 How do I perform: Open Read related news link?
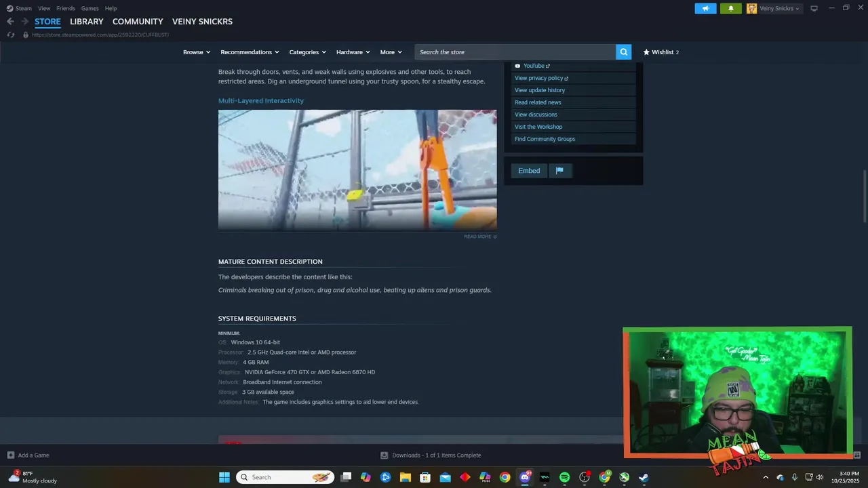point(538,102)
